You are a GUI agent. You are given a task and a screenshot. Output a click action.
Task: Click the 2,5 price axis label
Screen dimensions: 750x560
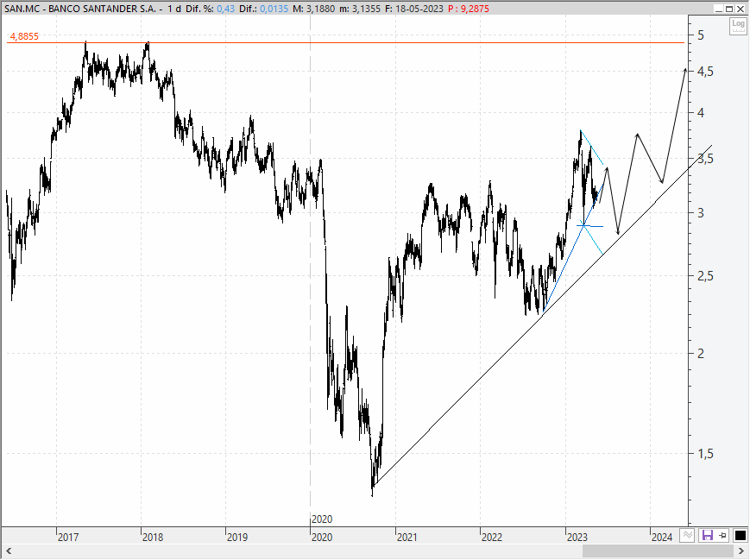click(705, 276)
